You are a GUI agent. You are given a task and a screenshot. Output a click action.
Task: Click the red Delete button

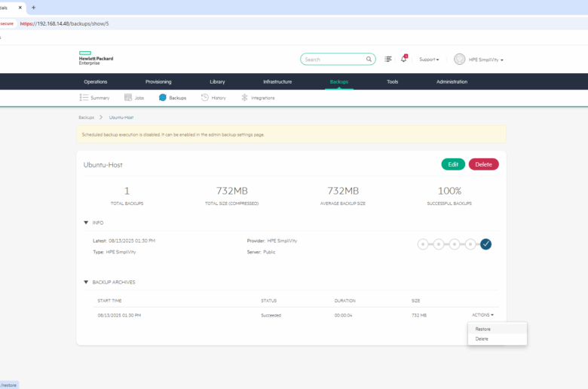(483, 164)
